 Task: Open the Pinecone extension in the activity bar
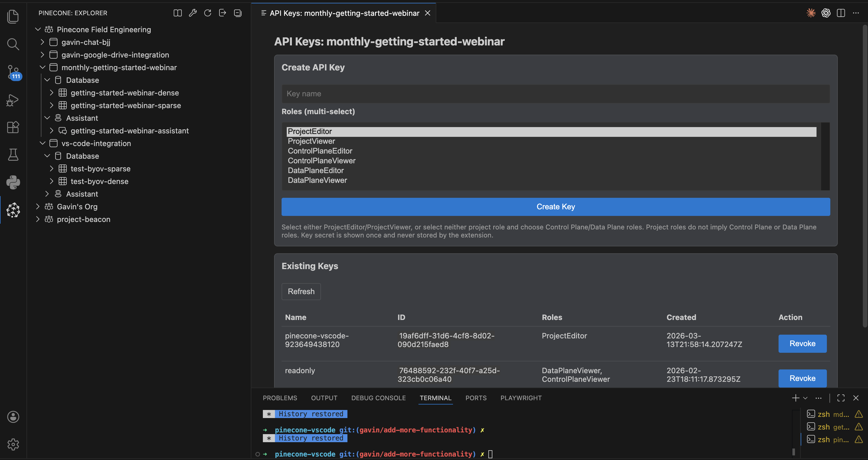click(x=13, y=210)
